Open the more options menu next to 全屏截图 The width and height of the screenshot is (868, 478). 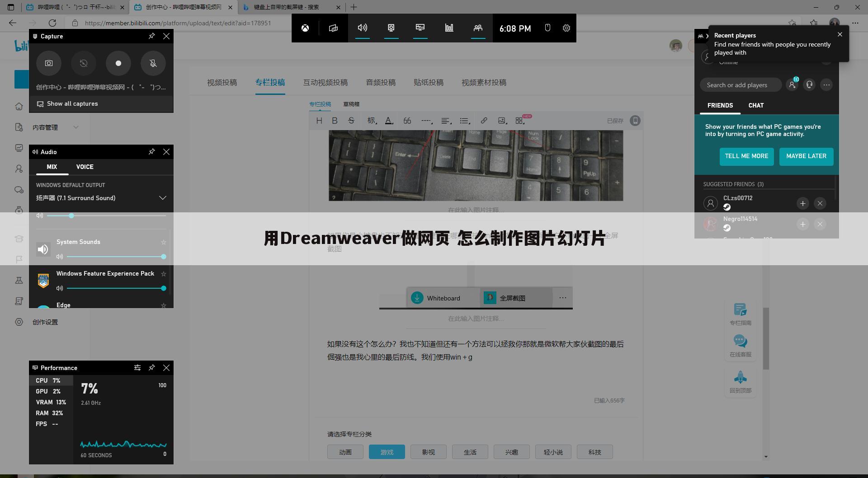[x=563, y=297]
